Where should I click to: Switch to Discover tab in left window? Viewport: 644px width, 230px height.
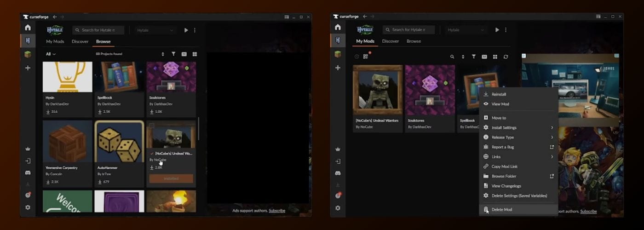pos(80,41)
